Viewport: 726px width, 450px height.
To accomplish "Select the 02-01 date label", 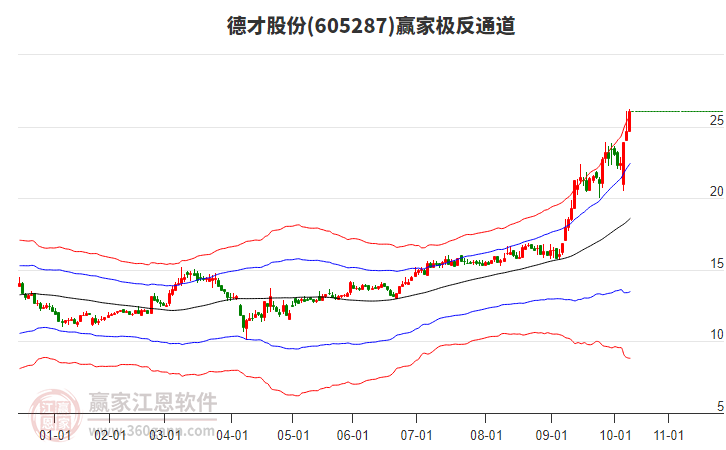I will [110, 436].
